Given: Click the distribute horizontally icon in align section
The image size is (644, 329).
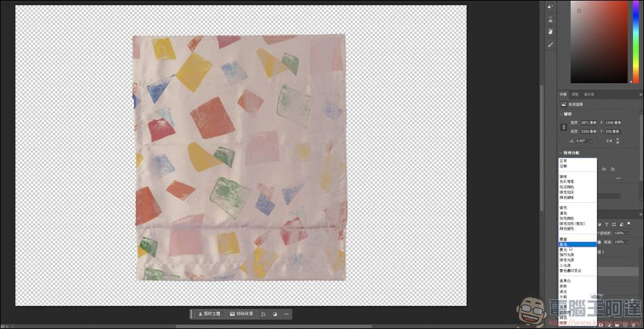Looking at the screenshot, I should pyautogui.click(x=604, y=169).
